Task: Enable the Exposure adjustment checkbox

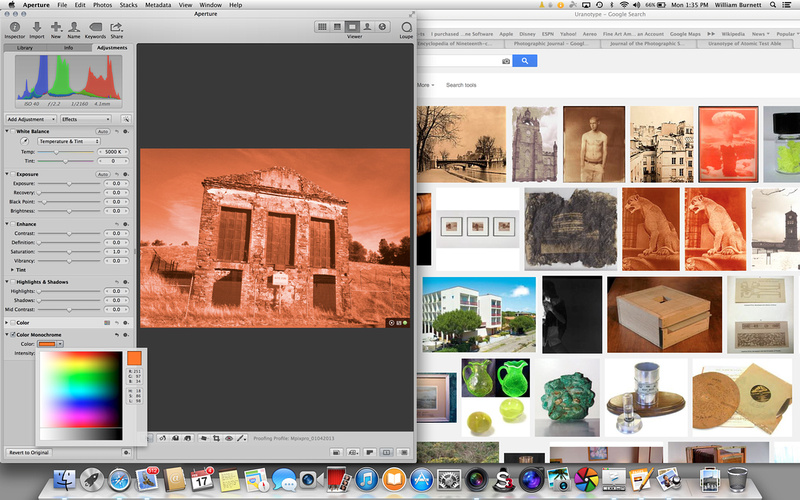Action: click(x=13, y=174)
